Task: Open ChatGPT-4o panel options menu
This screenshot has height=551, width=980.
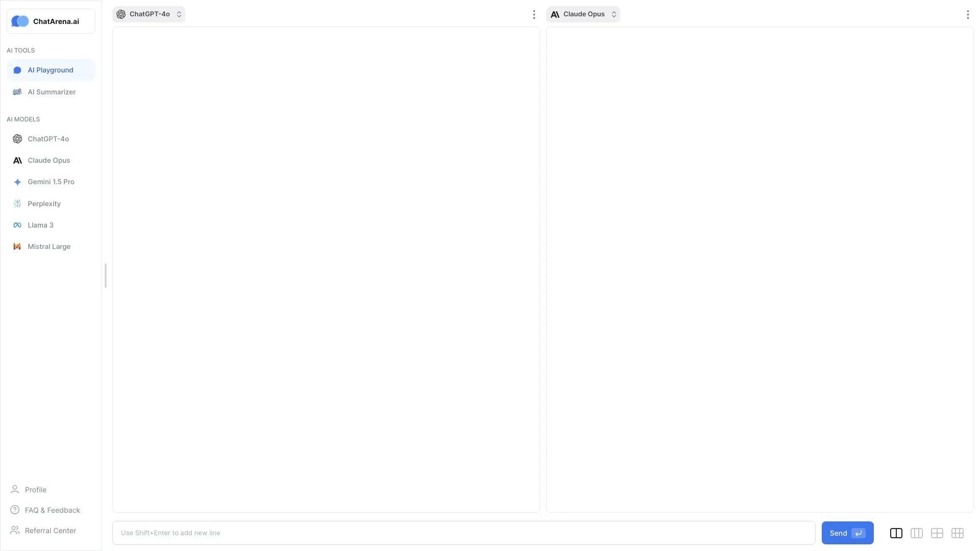Action: 534,14
